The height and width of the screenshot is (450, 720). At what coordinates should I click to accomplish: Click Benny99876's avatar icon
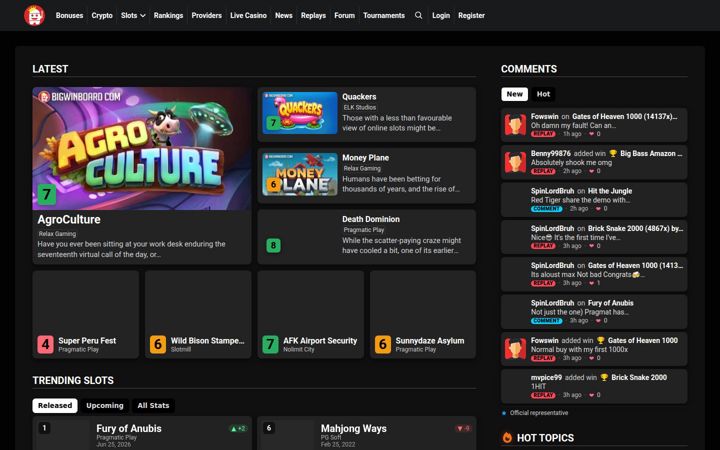(x=515, y=162)
